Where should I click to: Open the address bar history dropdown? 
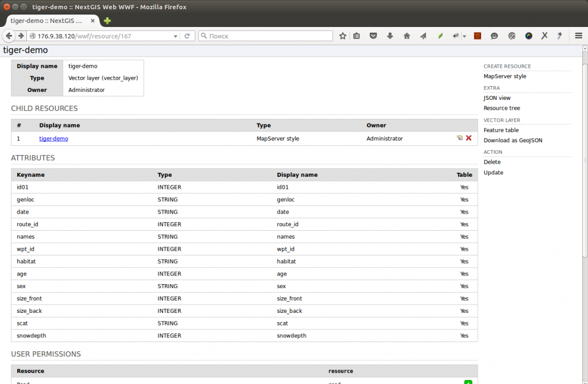click(176, 35)
